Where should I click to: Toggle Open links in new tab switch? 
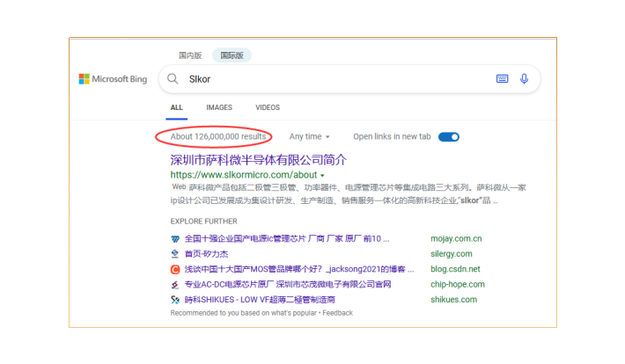448,137
